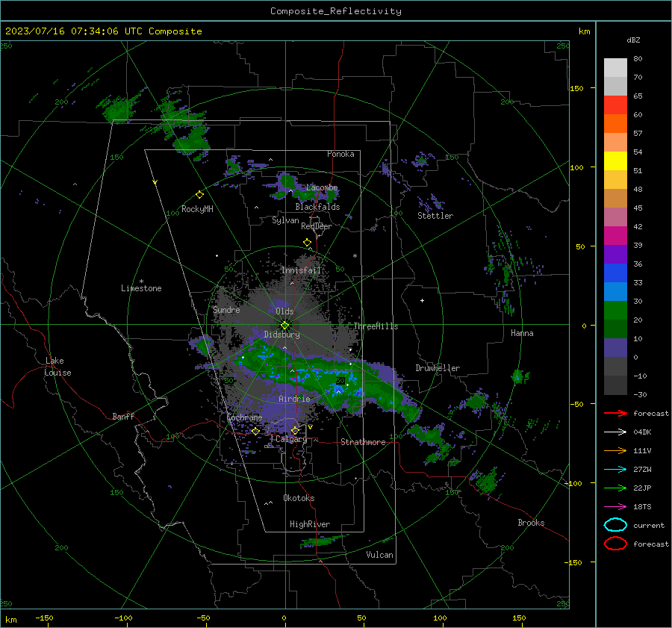Click the 2023/07/16 07:34:06 UTC timestamp
672x628 pixels.
(74, 31)
